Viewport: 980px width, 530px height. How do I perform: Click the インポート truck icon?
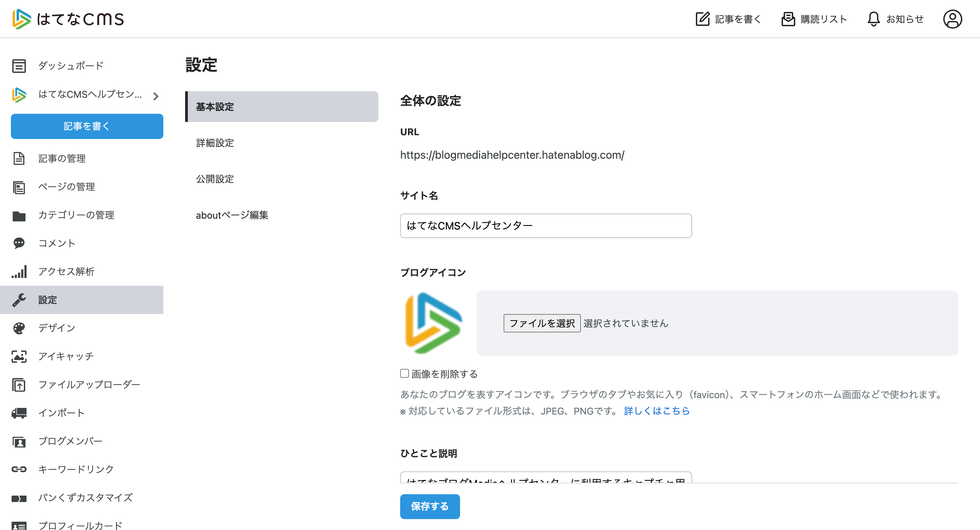[x=19, y=413]
